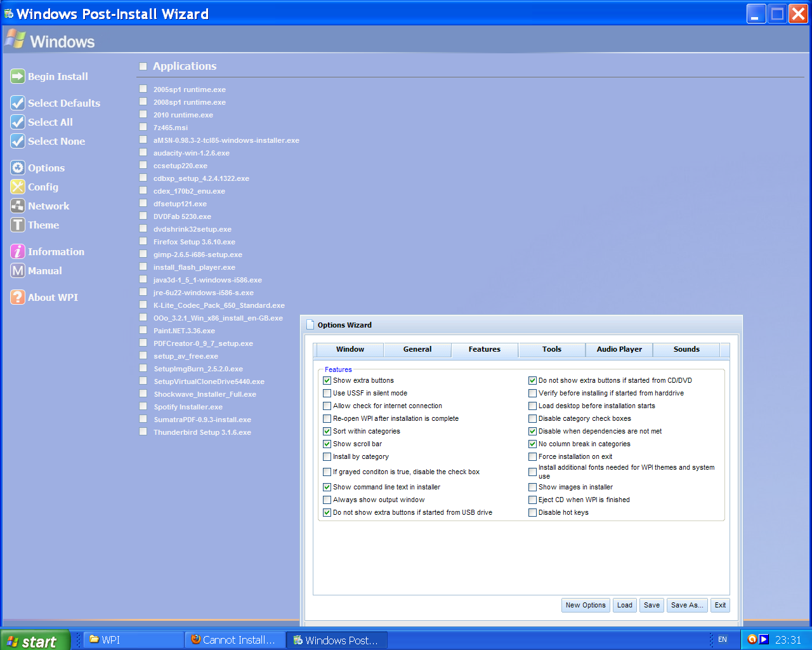Screen dimensions: 812x650
Task: Uncheck Show extra buttons option
Action: point(327,380)
